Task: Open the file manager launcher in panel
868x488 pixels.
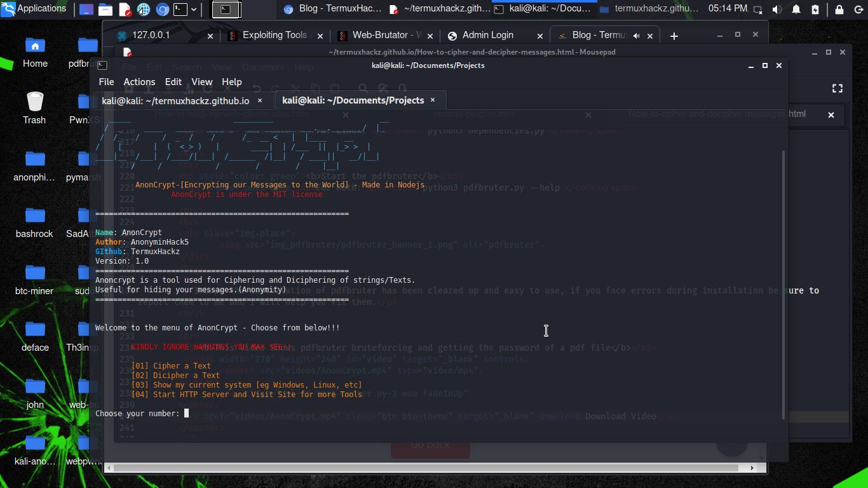Action: tap(105, 10)
